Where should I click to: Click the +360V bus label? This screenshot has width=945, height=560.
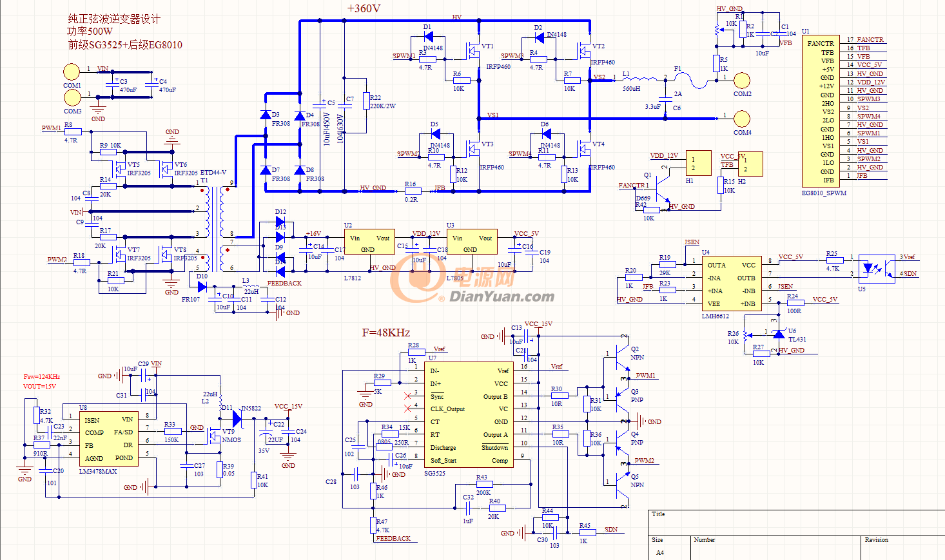point(364,8)
